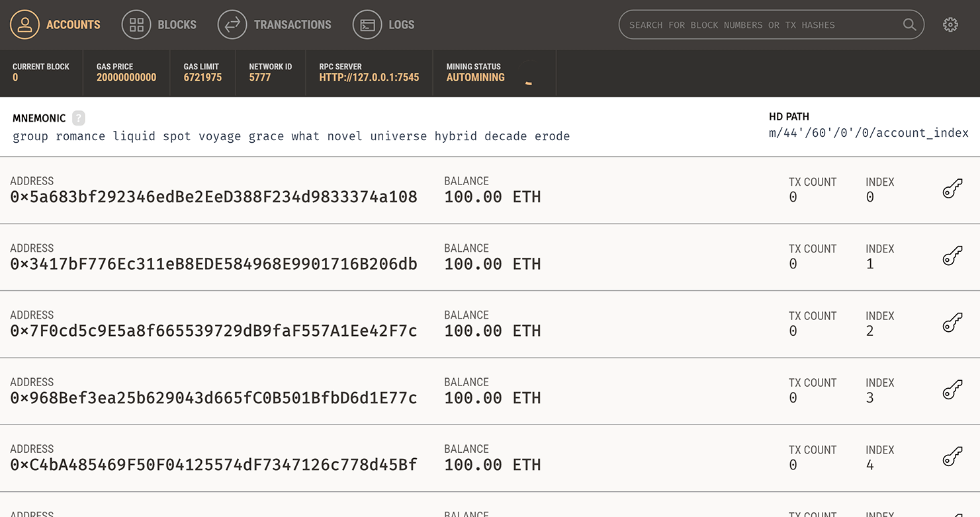The width and height of the screenshot is (980, 517).
Task: Reveal key for account index 2
Action: click(x=952, y=323)
